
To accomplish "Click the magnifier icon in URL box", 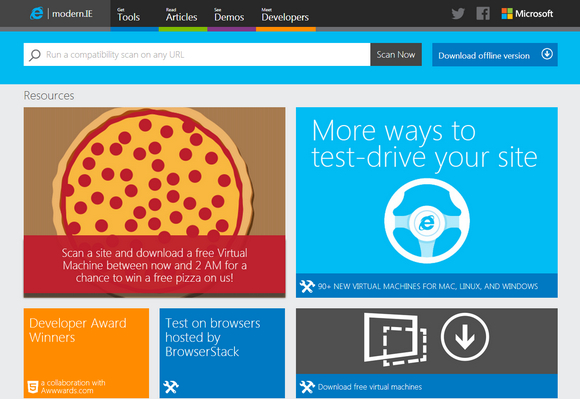I will pyautogui.click(x=35, y=55).
